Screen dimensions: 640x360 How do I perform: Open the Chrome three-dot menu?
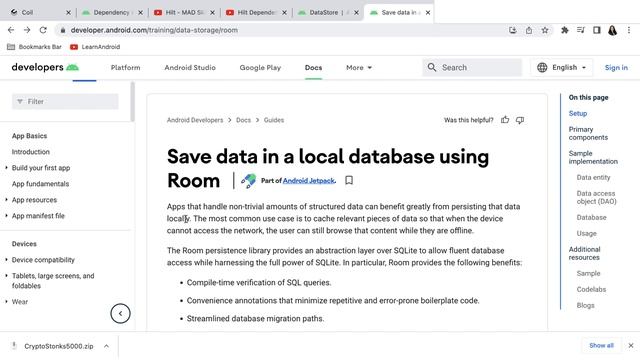pyautogui.click(x=629, y=30)
